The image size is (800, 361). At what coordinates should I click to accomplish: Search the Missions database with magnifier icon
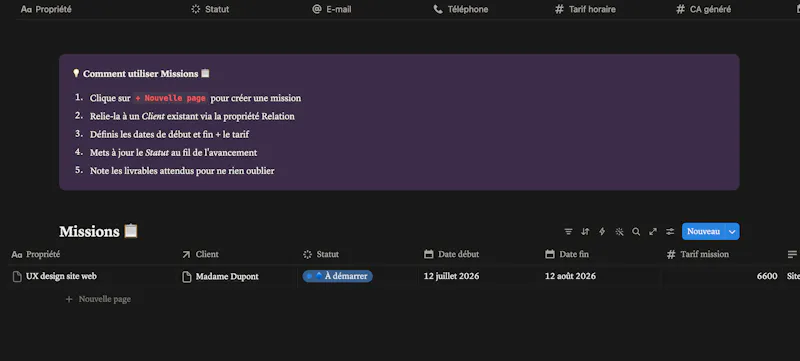(x=636, y=231)
